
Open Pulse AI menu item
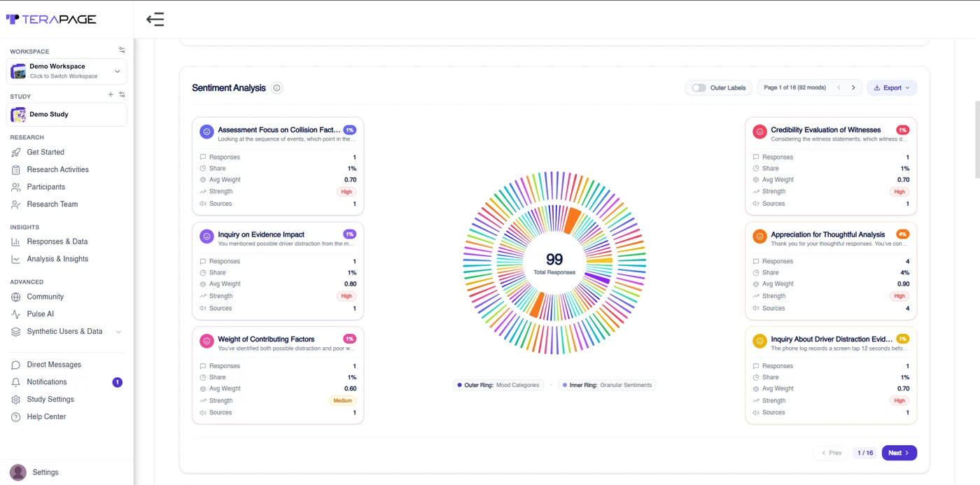(40, 314)
